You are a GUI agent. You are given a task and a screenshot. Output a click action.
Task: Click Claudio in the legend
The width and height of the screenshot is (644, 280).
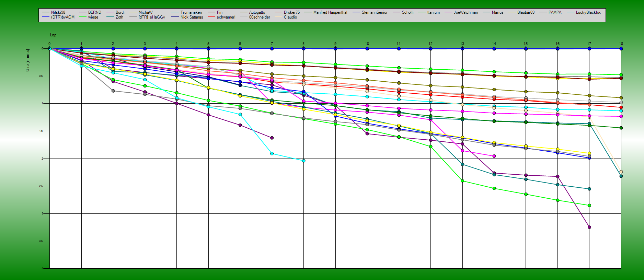(x=286, y=17)
